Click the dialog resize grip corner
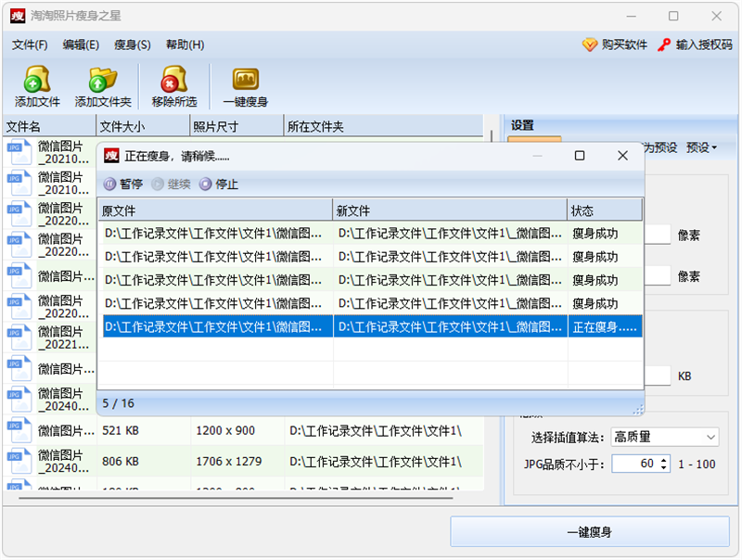Screen dimensions: 742x560 (638, 410)
